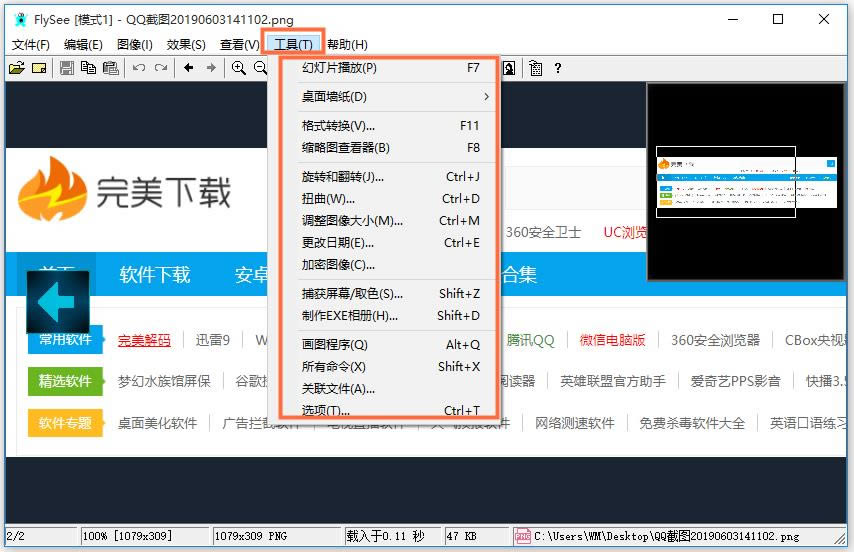This screenshot has height=552, width=854.
Task: Click the 迅雷9 link
Action: pyautogui.click(x=213, y=341)
